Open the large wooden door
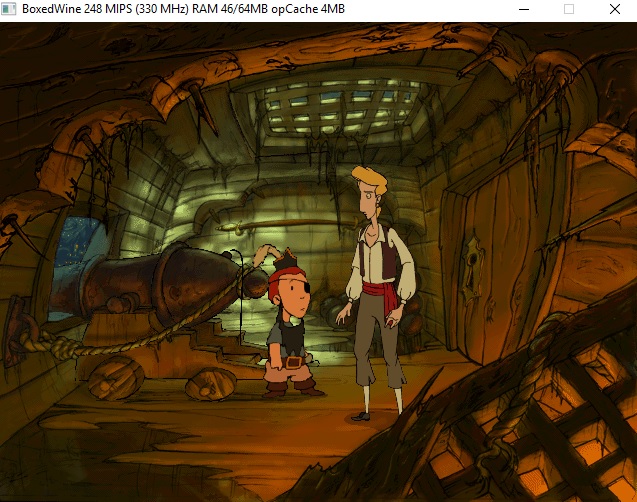 (x=500, y=264)
